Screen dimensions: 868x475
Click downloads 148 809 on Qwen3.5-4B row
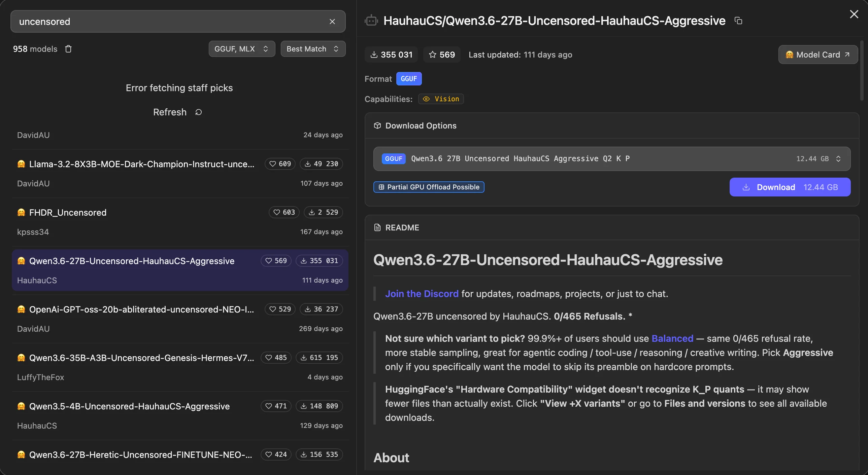319,406
